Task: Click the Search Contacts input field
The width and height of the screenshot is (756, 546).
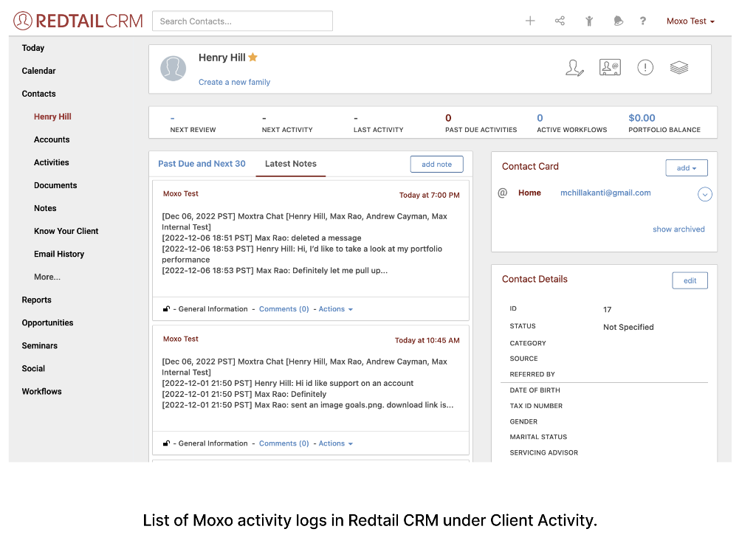Action: click(242, 21)
